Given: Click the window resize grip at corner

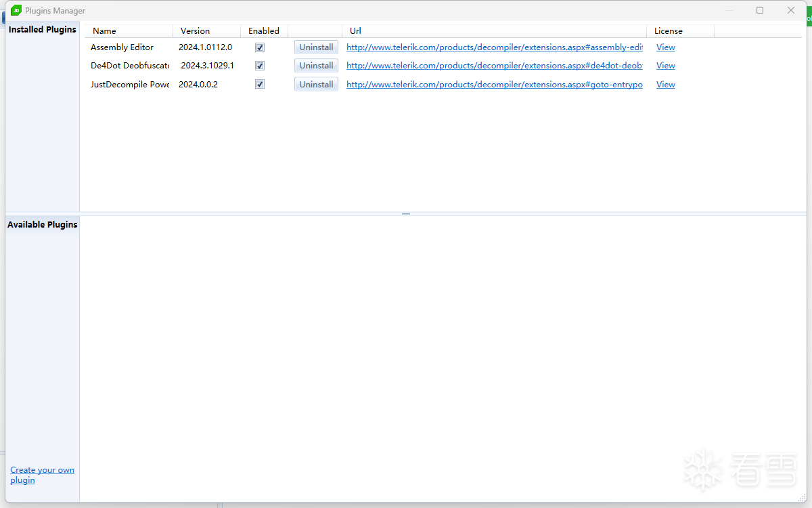Looking at the screenshot, I should [x=802, y=498].
